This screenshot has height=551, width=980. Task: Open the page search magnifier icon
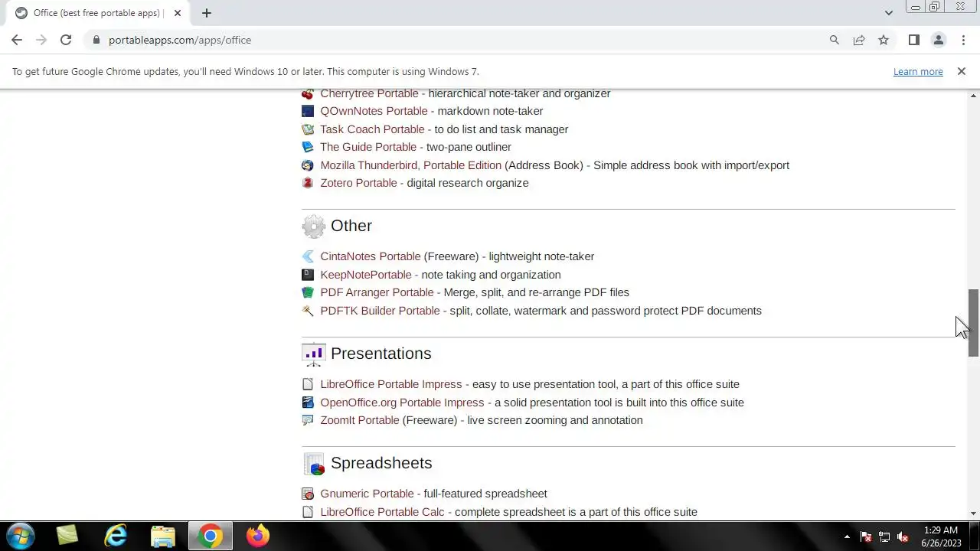835,40
